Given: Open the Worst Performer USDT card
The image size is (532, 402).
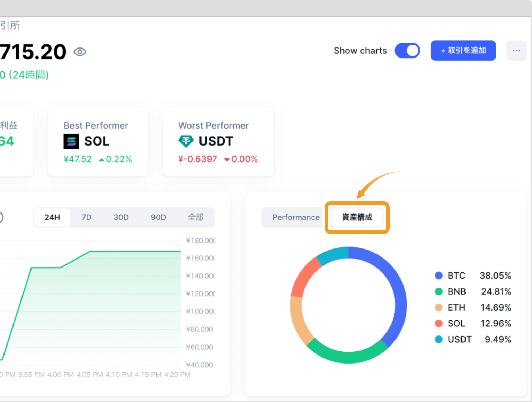Looking at the screenshot, I should [x=218, y=142].
